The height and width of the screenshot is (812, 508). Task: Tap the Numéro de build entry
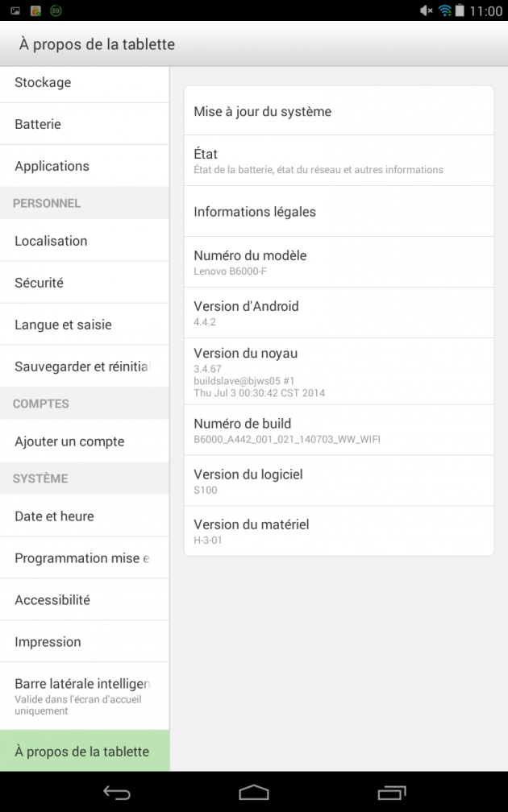tap(339, 430)
